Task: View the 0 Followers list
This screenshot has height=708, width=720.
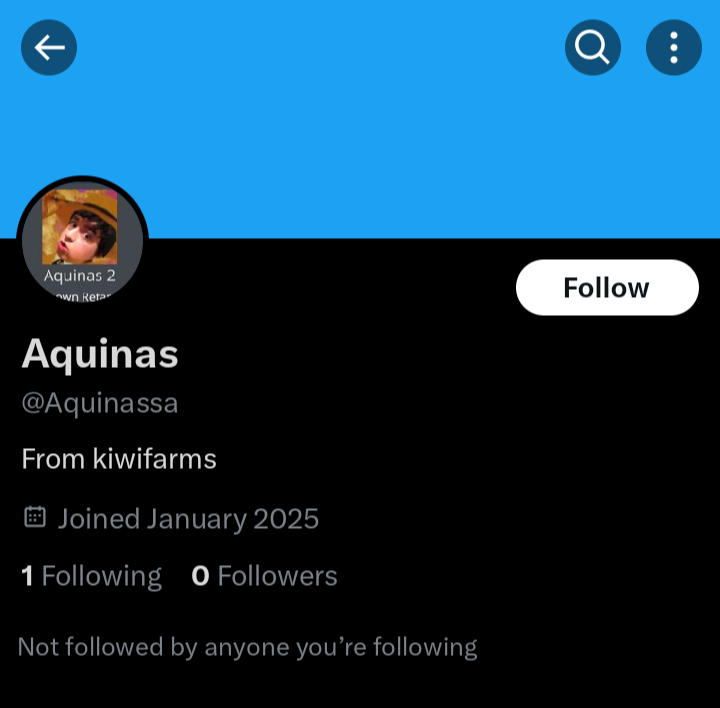Action: [264, 576]
